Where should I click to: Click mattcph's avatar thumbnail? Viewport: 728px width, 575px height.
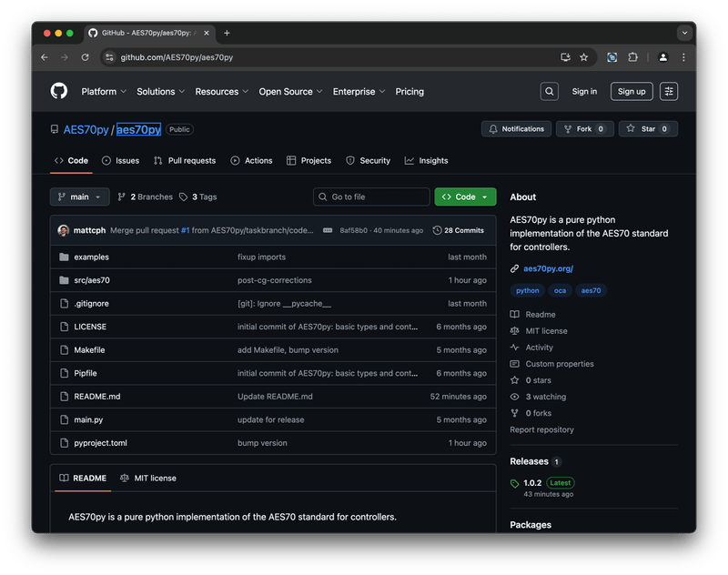pos(64,230)
